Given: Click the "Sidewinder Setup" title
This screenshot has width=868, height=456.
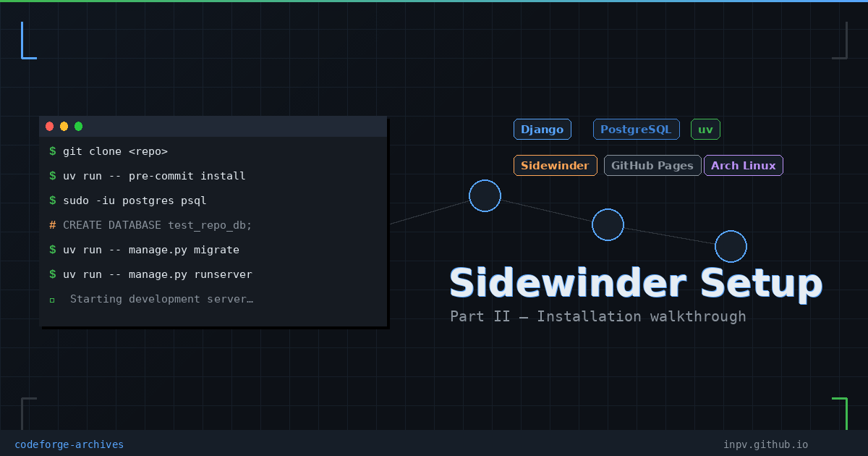Looking at the screenshot, I should tap(636, 284).
